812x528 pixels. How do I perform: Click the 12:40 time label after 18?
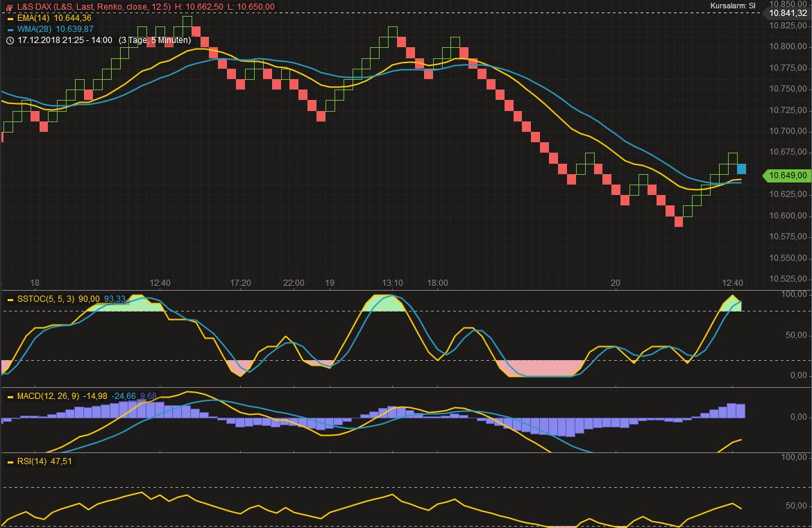160,283
